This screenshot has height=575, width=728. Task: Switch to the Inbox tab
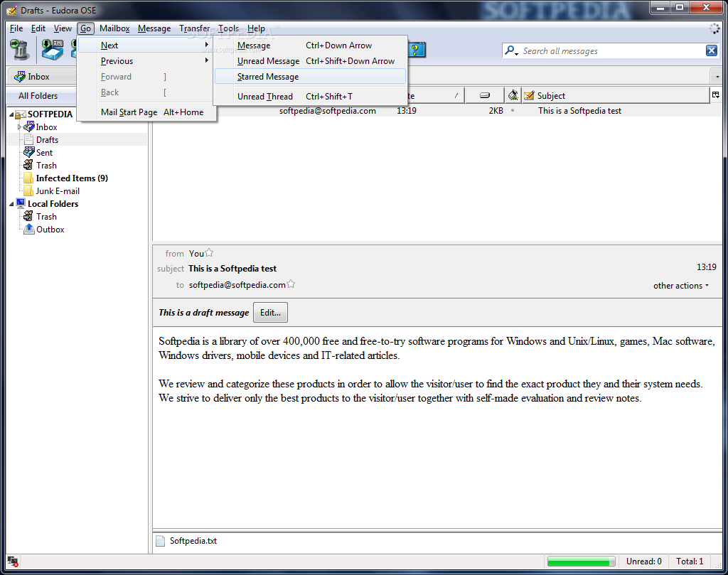coord(42,77)
